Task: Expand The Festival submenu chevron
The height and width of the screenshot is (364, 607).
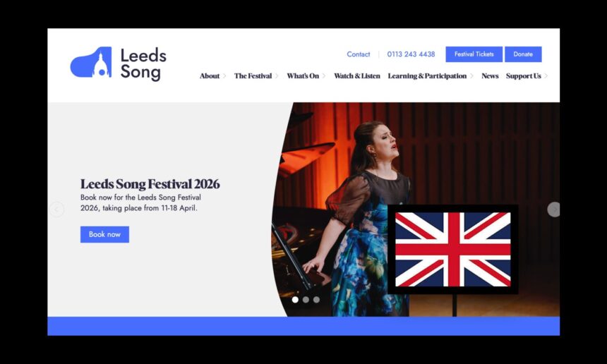Action: pyautogui.click(x=277, y=76)
